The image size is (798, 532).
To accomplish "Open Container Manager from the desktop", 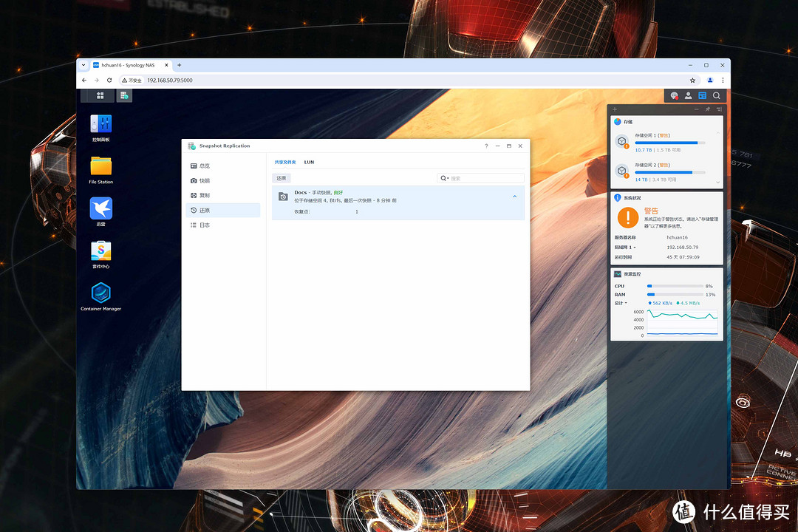I will 100,293.
